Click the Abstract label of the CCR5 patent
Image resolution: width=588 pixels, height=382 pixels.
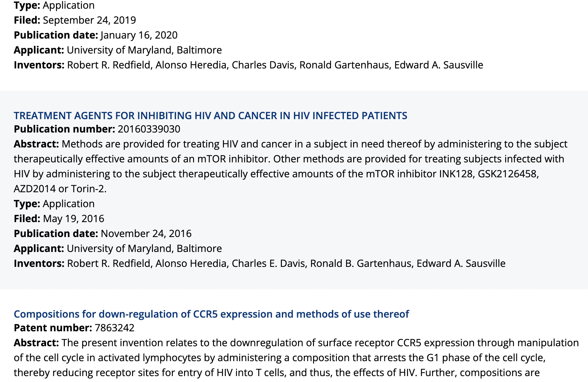tap(36, 342)
